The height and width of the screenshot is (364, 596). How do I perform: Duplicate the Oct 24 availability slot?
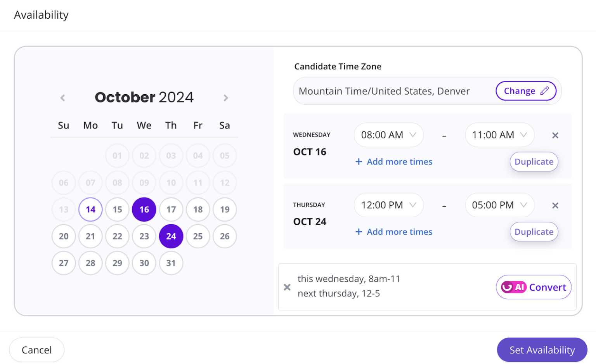[534, 232]
